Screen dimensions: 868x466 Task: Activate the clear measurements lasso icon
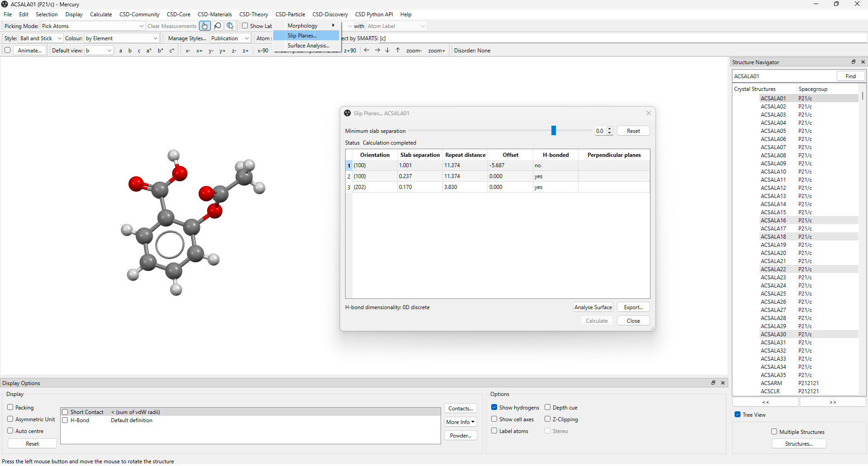click(x=217, y=26)
